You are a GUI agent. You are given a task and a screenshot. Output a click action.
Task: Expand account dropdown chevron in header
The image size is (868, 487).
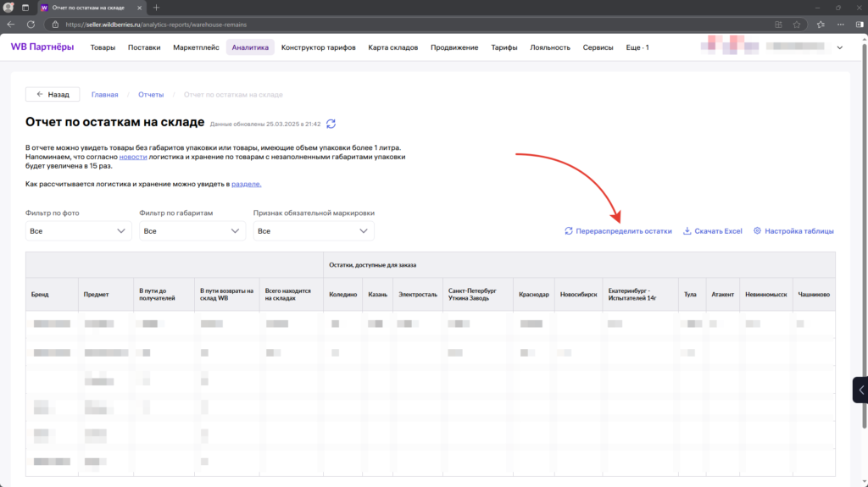tap(840, 47)
